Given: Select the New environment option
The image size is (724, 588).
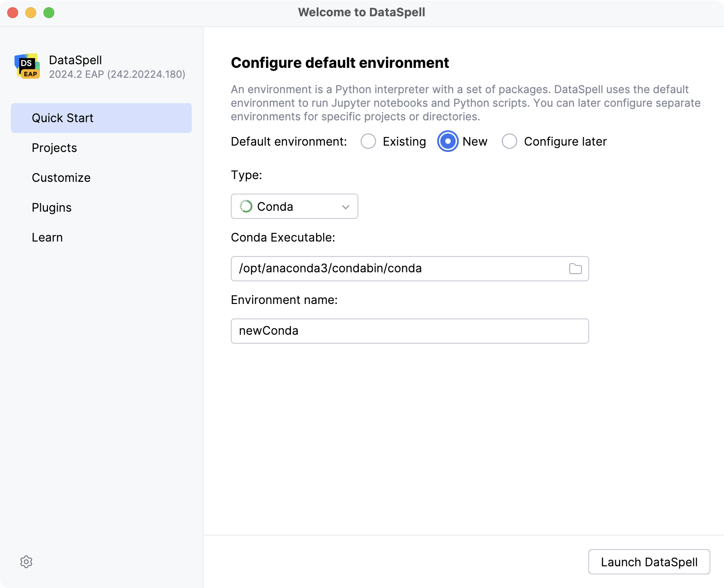Looking at the screenshot, I should click(x=447, y=141).
